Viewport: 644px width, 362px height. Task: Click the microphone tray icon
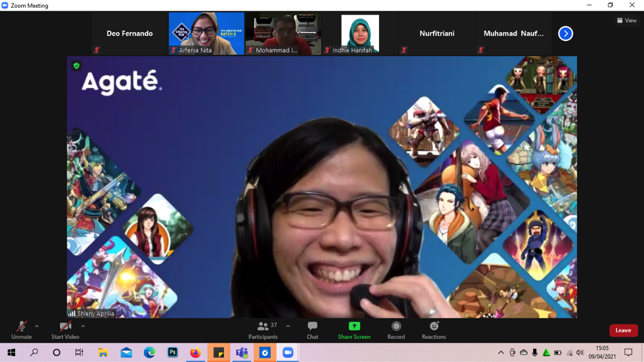pos(535,353)
